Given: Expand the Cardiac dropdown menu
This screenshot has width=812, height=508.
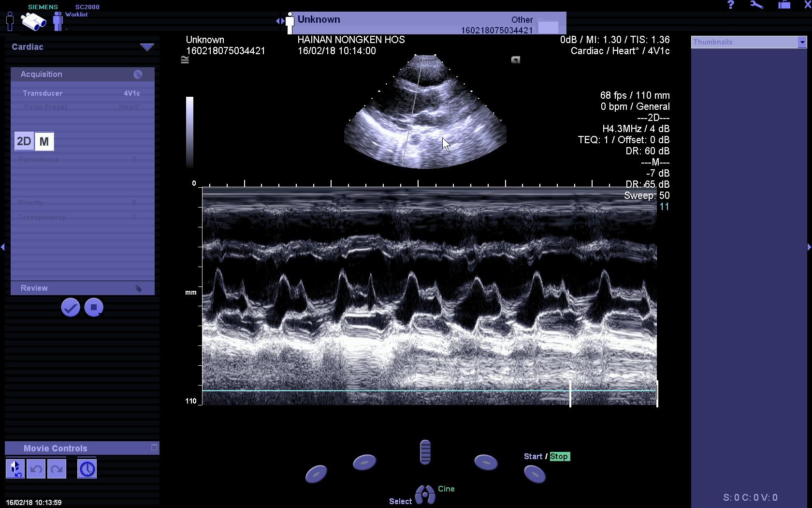Looking at the screenshot, I should [x=147, y=47].
